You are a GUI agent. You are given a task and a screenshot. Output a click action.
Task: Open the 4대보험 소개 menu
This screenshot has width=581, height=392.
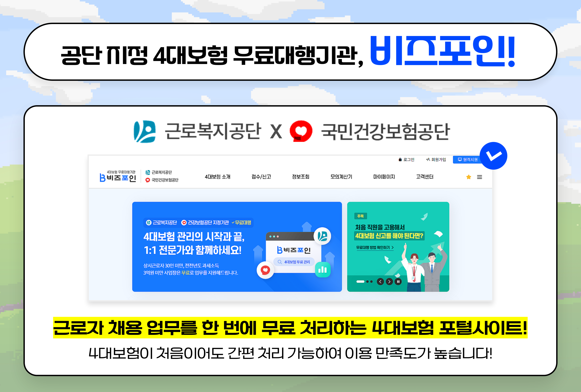(218, 177)
